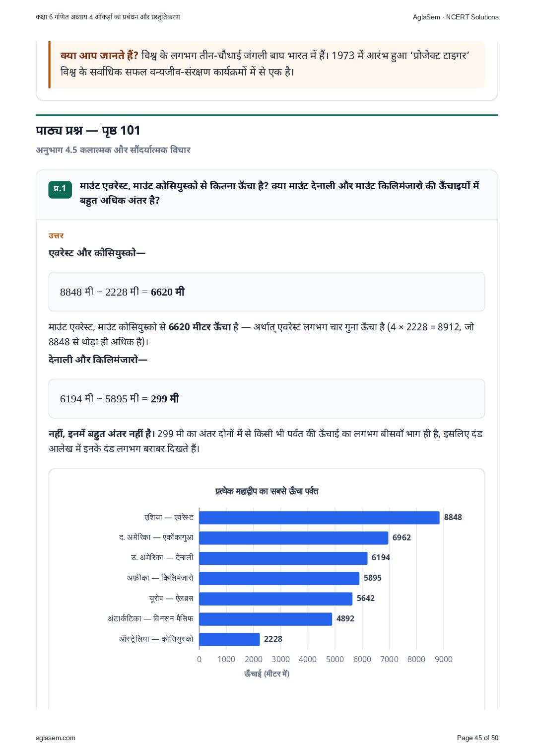Image resolution: width=534 pixels, height=756 pixels.
Task: Click the 6194 मी − 5895 मी calculation box
Action: pyautogui.click(x=267, y=399)
